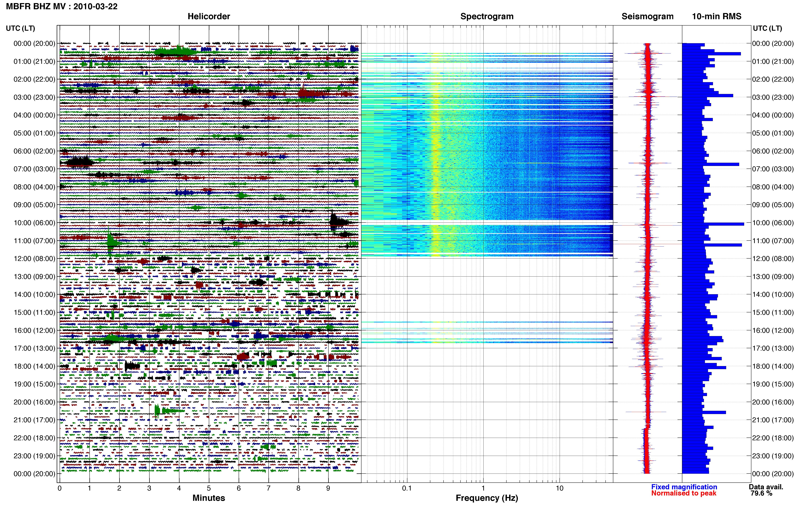The height and width of the screenshot is (508, 812).
Task: Select the 'Fixed magnification' legend text
Action: (x=684, y=487)
